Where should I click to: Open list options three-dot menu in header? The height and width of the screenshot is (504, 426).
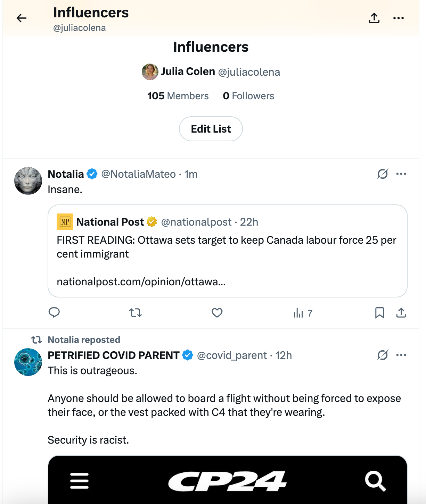point(399,18)
